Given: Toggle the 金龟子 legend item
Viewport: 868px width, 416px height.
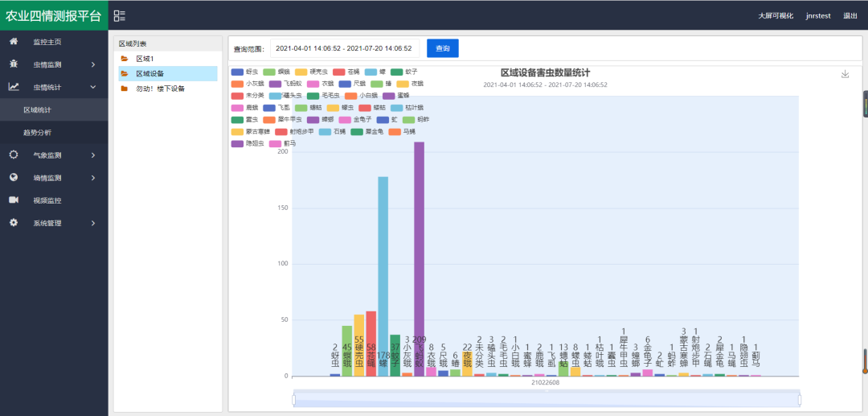Looking at the screenshot, I should coord(355,120).
